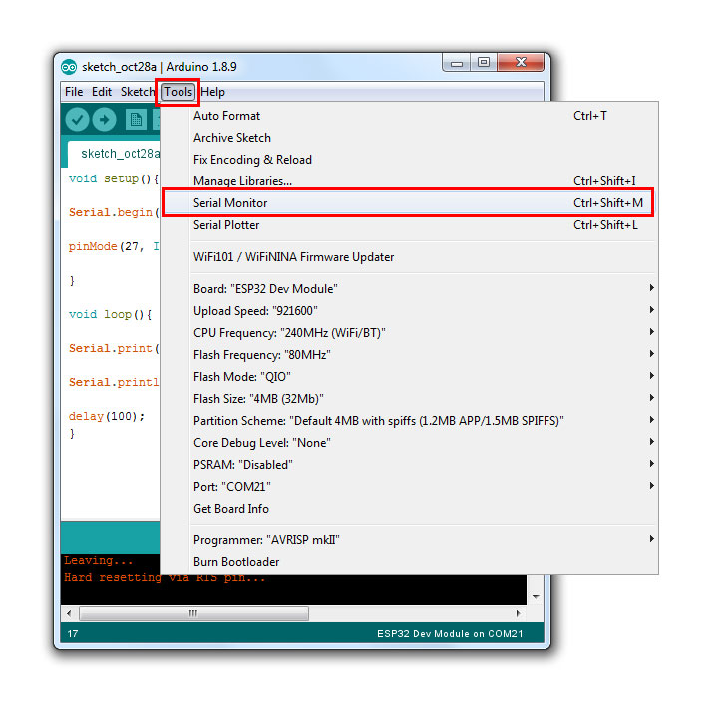Expand Port COM21 submenu
This screenshot has width=728, height=704.
coord(410,487)
